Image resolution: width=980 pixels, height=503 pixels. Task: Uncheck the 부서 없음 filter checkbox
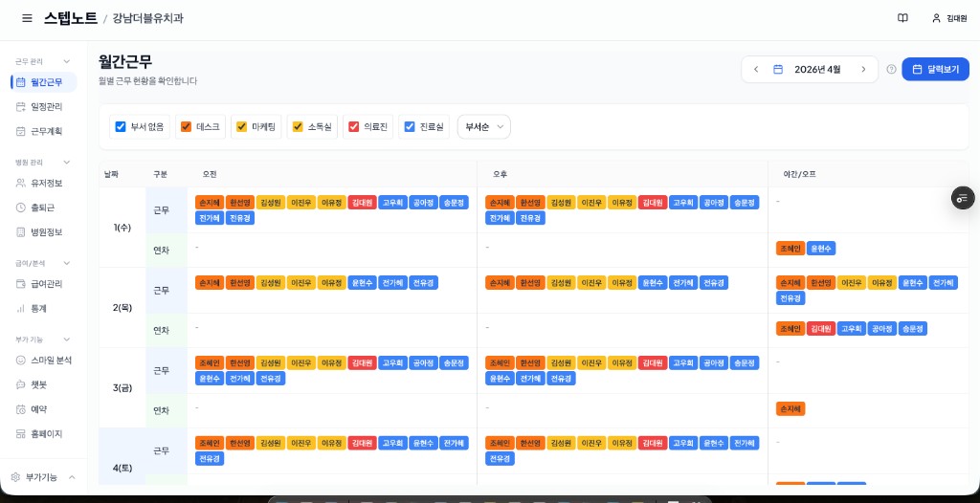[121, 127]
